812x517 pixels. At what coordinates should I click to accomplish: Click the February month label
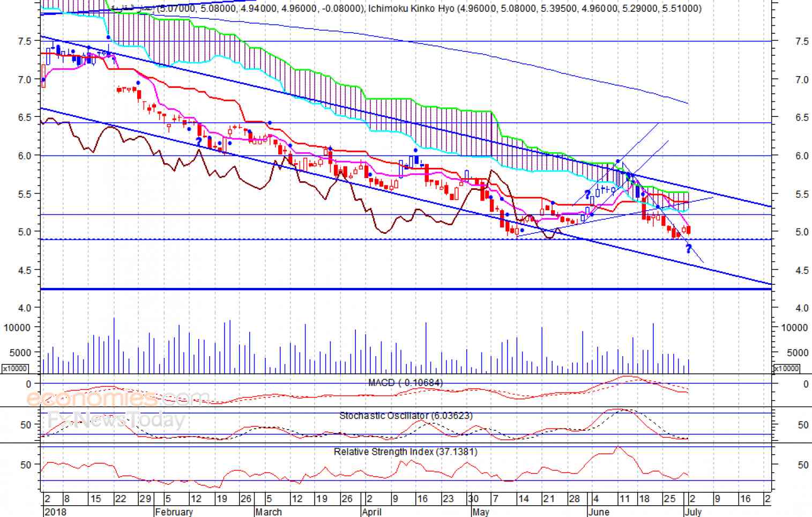click(173, 512)
